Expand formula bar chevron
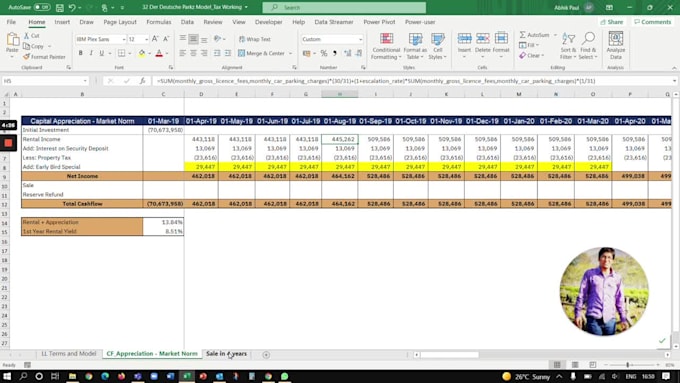This screenshot has width=680, height=383. (x=675, y=81)
